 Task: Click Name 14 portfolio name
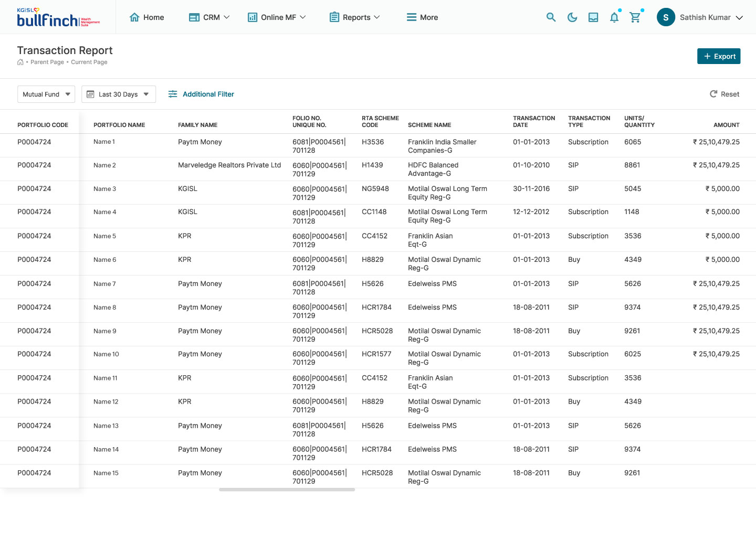coord(106,449)
